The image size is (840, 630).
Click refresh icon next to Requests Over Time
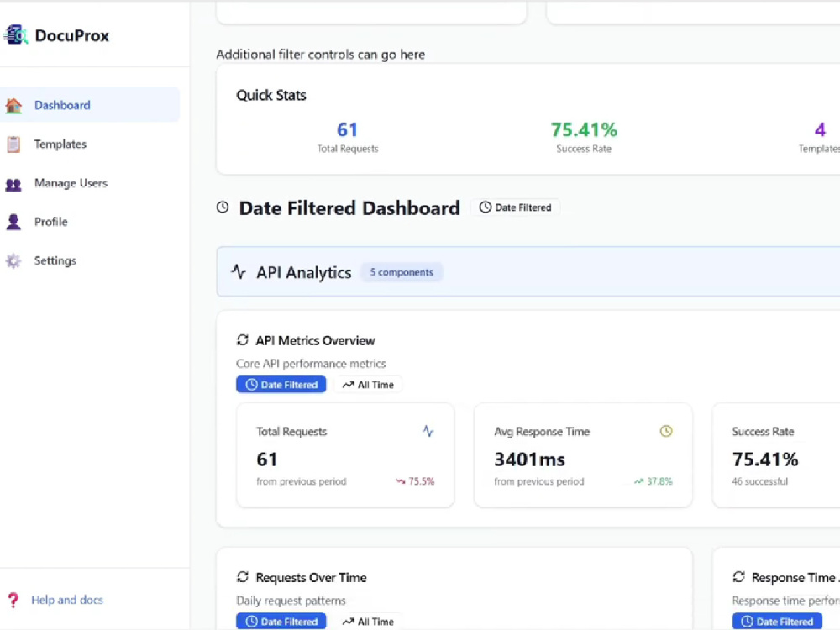(x=243, y=577)
